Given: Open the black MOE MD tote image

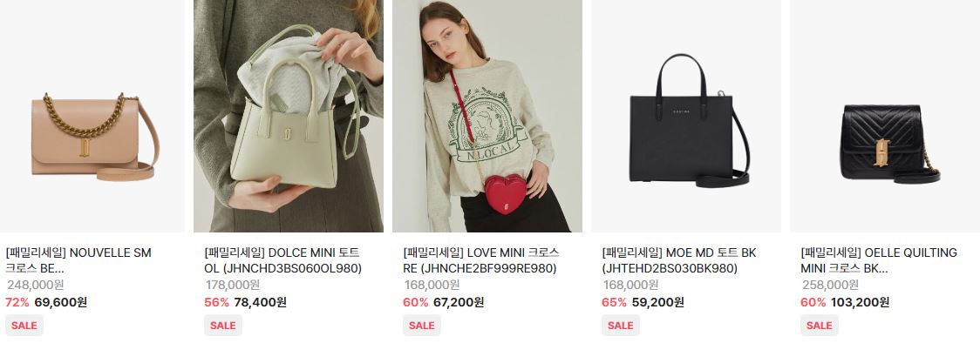Looking at the screenshot, I should click(685, 116).
